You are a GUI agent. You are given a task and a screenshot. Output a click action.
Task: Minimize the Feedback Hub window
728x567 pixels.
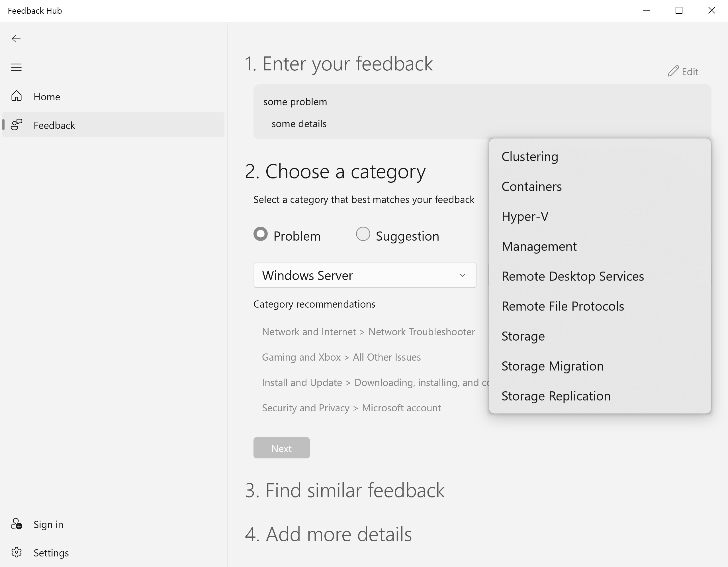point(646,10)
